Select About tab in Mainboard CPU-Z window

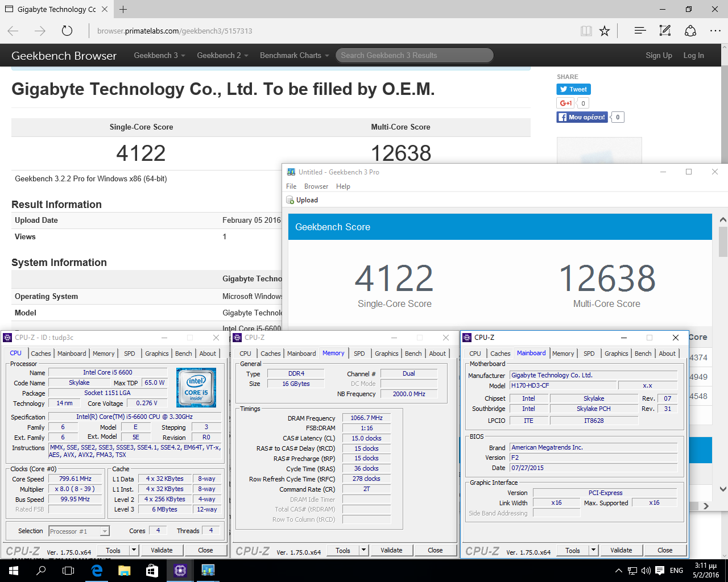[668, 354]
